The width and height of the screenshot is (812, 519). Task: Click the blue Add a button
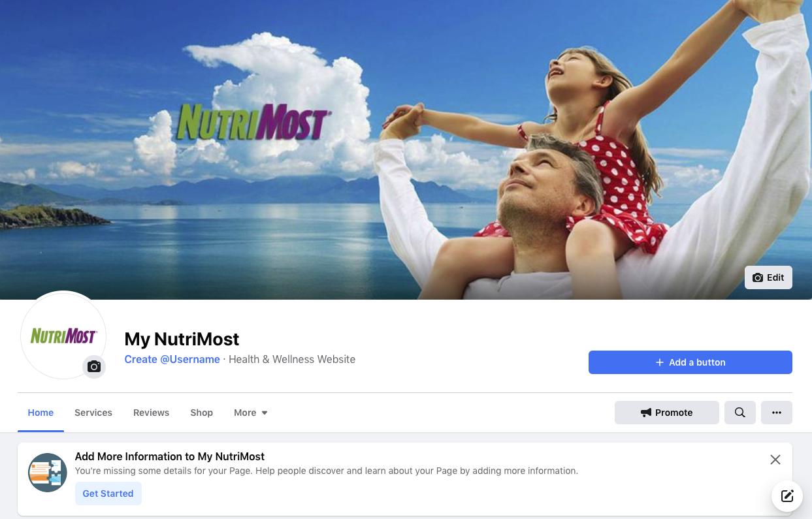pos(690,362)
